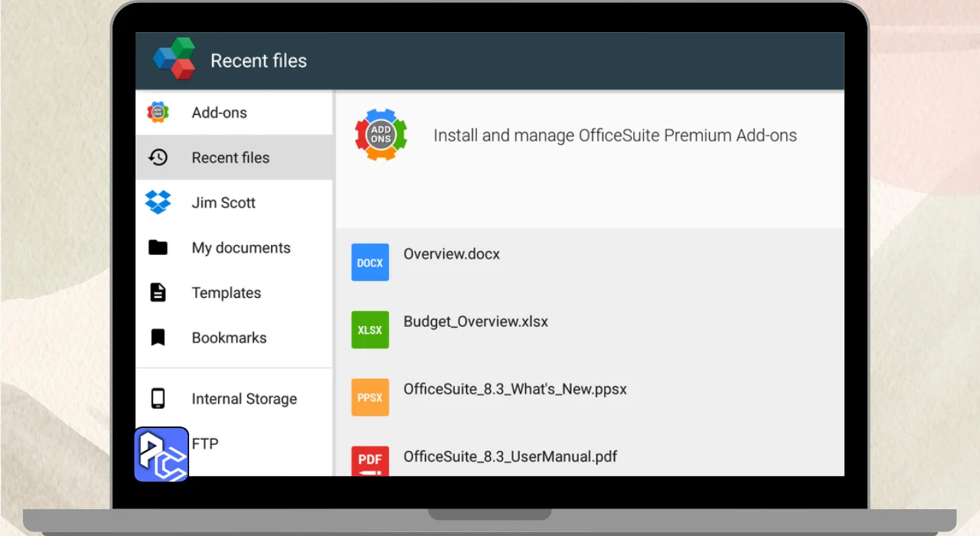This screenshot has width=980, height=536.
Task: Click the Add-ons gear icon in sidebar
Action: 158,113
